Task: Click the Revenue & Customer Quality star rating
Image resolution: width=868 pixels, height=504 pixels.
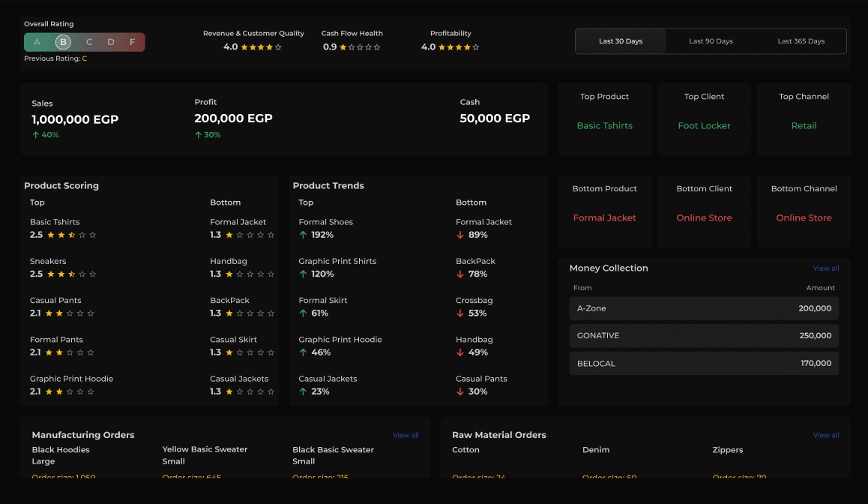Action: click(x=262, y=47)
